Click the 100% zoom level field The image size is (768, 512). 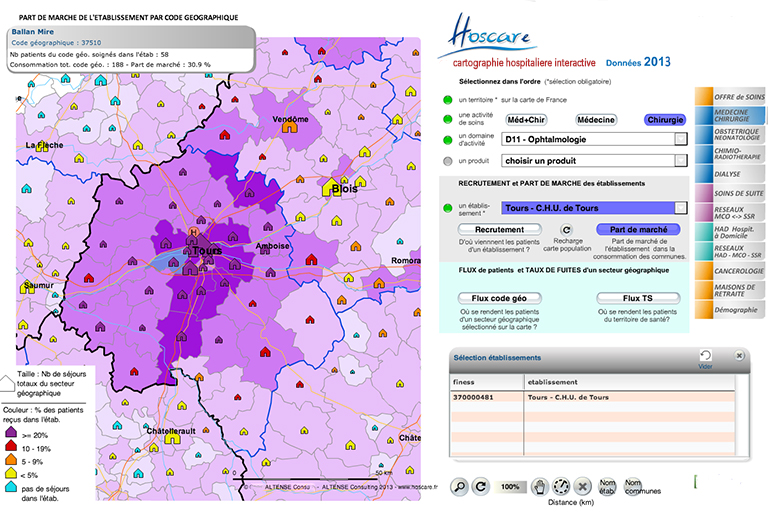pyautogui.click(x=510, y=487)
